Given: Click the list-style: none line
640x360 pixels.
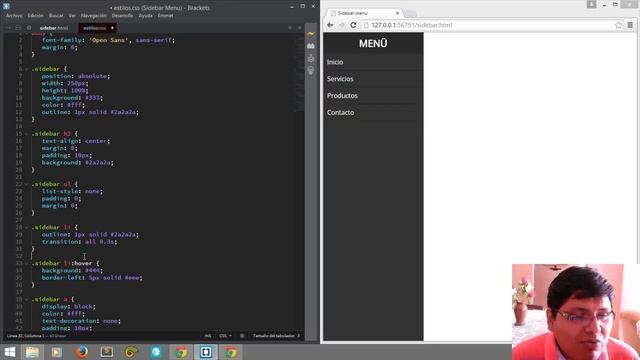Looking at the screenshot, I should (x=72, y=191).
